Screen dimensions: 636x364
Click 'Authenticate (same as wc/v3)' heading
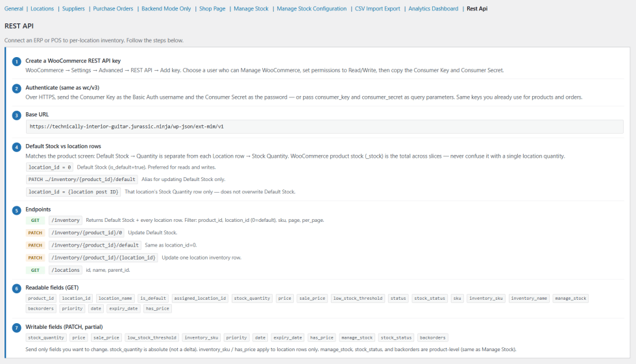pyautogui.click(x=62, y=88)
